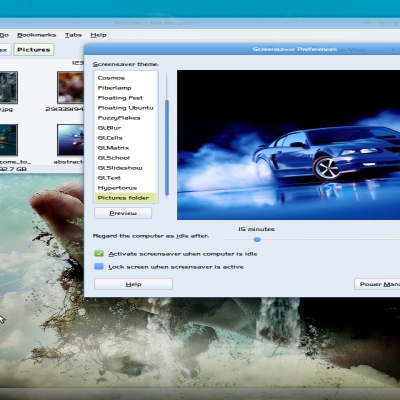Open Bookmarks menu in File Browser
The height and width of the screenshot is (400, 400).
(x=37, y=35)
